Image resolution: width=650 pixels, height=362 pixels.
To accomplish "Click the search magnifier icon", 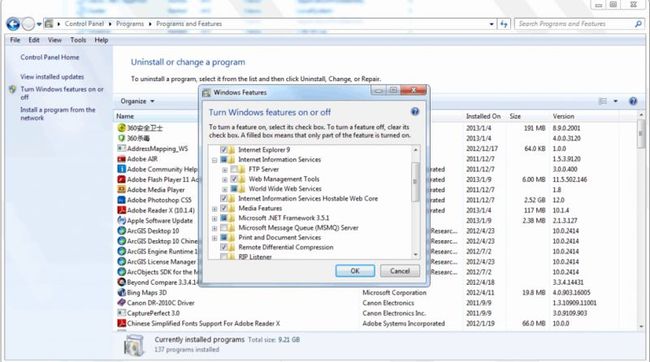I will click(638, 24).
